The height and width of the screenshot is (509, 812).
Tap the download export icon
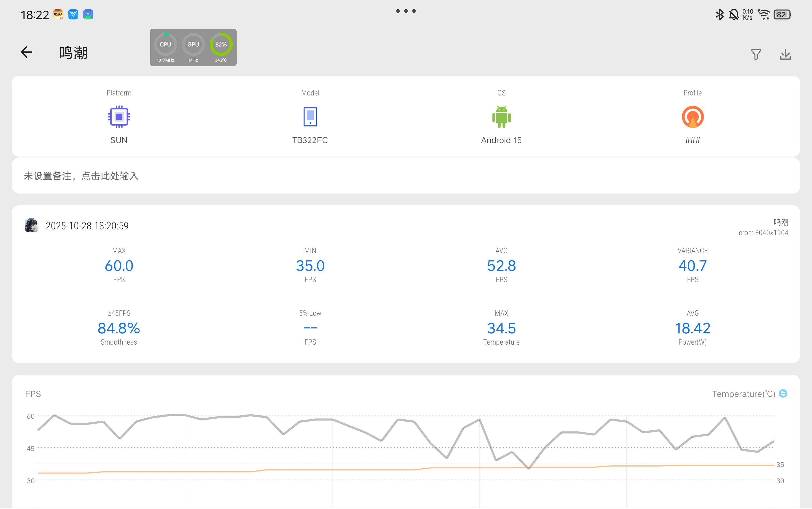coord(786,54)
